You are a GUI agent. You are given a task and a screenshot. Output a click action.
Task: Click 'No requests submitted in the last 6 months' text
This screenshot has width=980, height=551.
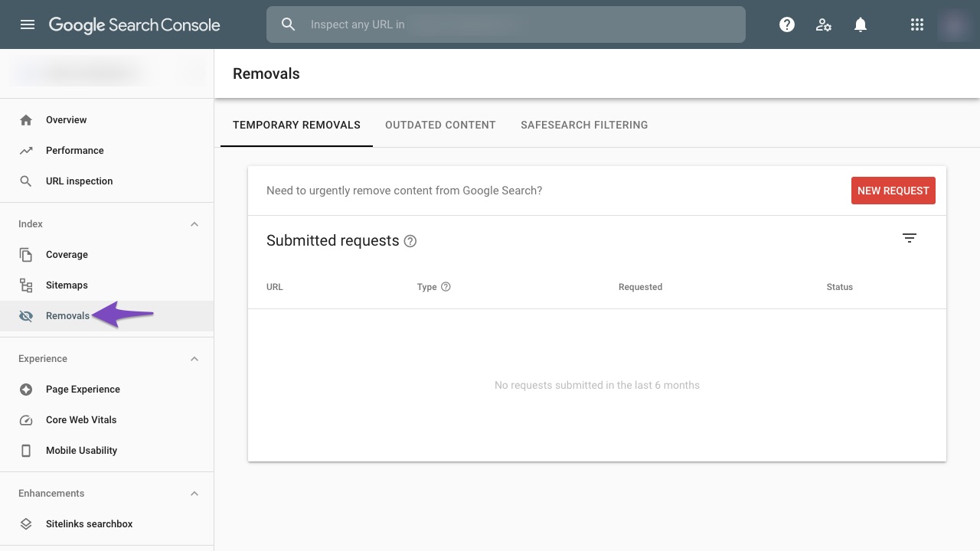tap(597, 385)
